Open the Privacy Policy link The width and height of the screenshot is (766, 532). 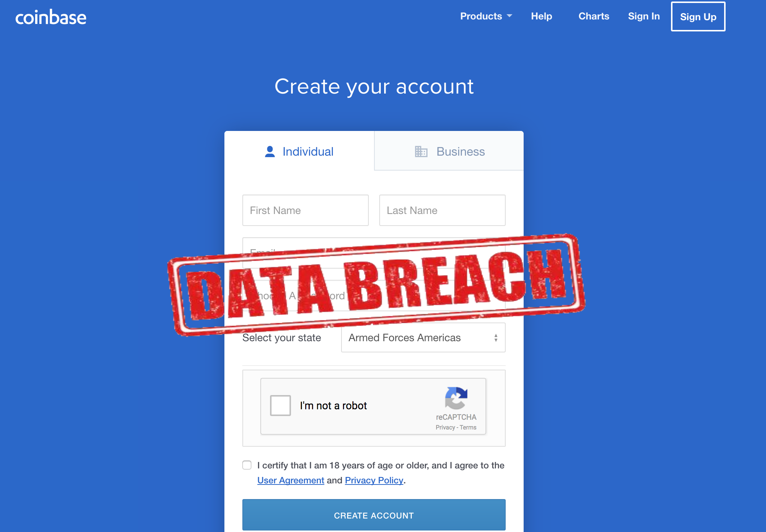[x=374, y=480]
